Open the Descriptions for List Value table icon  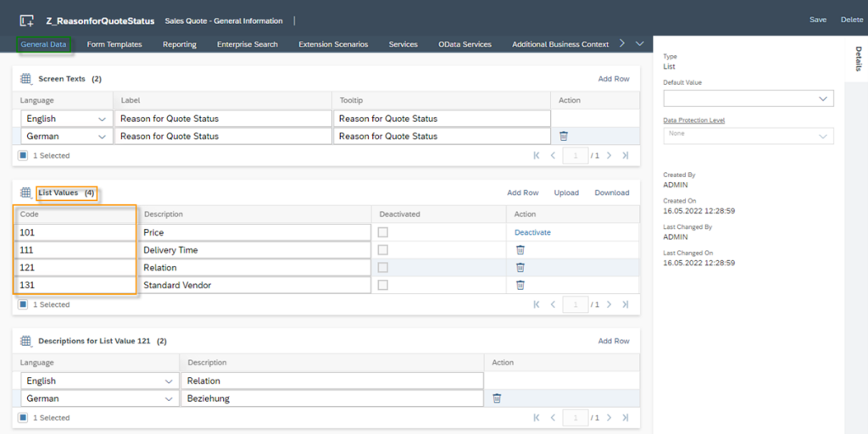click(26, 341)
